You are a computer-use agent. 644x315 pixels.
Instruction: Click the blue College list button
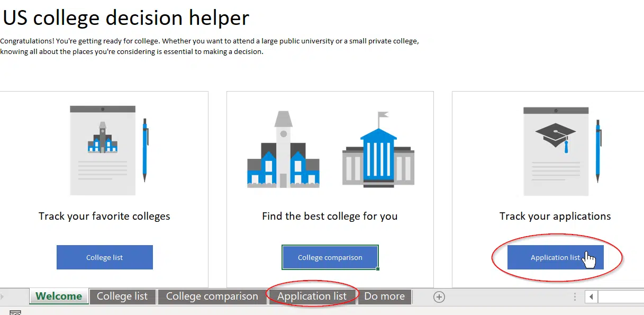105,257
